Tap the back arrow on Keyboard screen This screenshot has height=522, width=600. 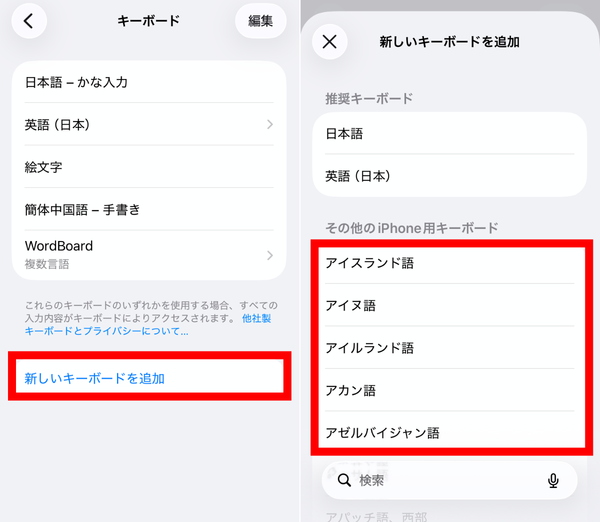(29, 21)
